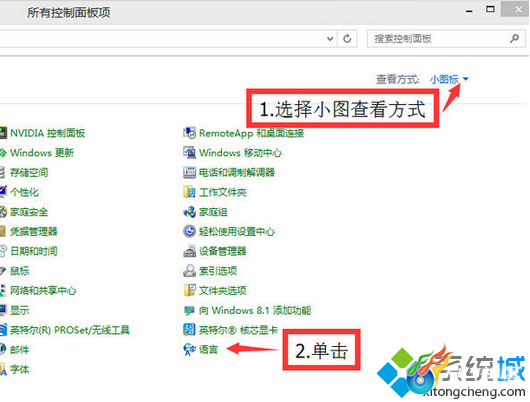Viewport: 530px width, 402px height.
Task: Open the Windows 更新 link
Action: [42, 152]
